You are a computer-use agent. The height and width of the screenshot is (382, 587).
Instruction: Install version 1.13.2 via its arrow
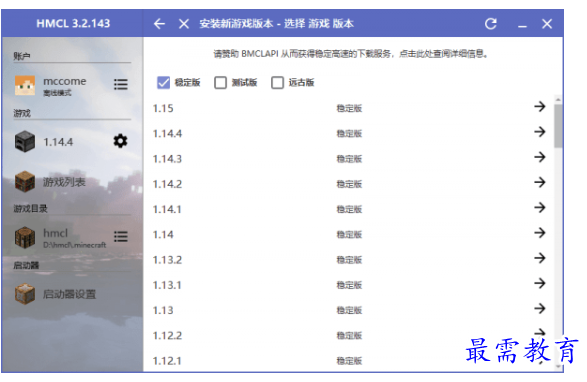click(539, 258)
